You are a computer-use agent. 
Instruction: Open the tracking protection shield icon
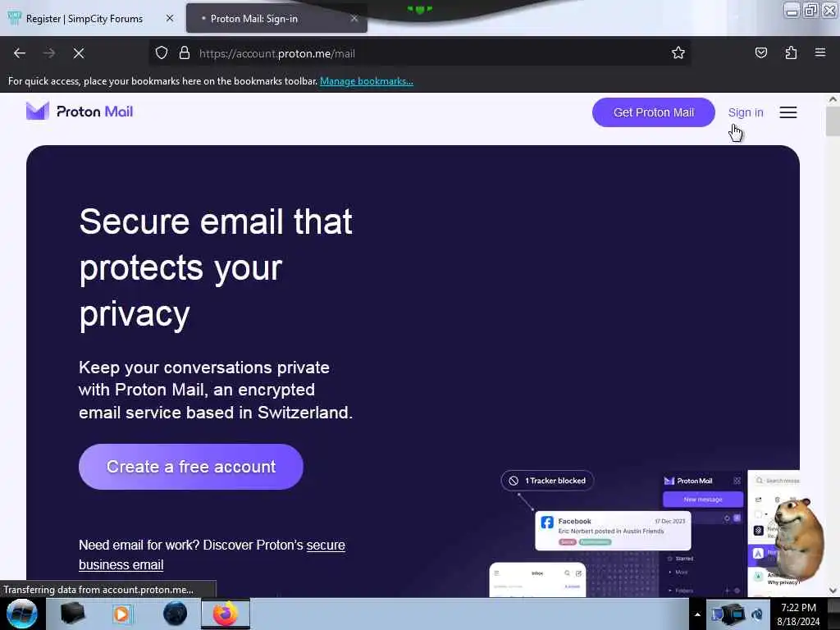[162, 53]
